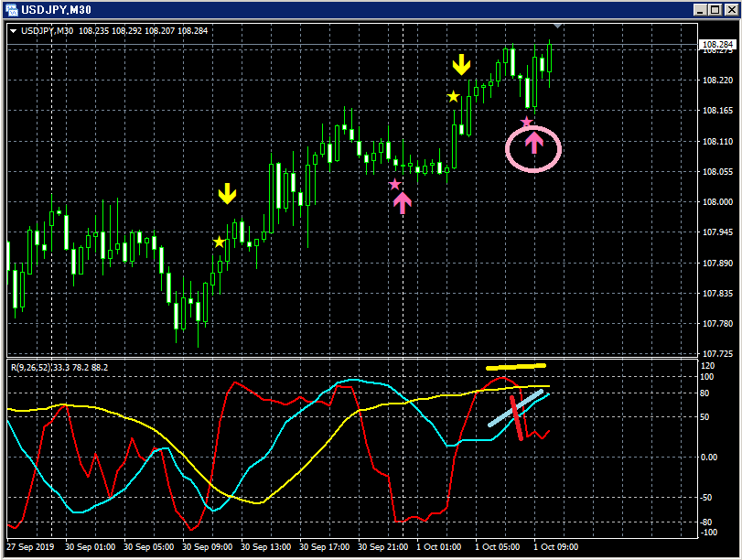Click the chart shift gray triangle marker
The width and height of the screenshot is (742, 560).
[557, 26]
